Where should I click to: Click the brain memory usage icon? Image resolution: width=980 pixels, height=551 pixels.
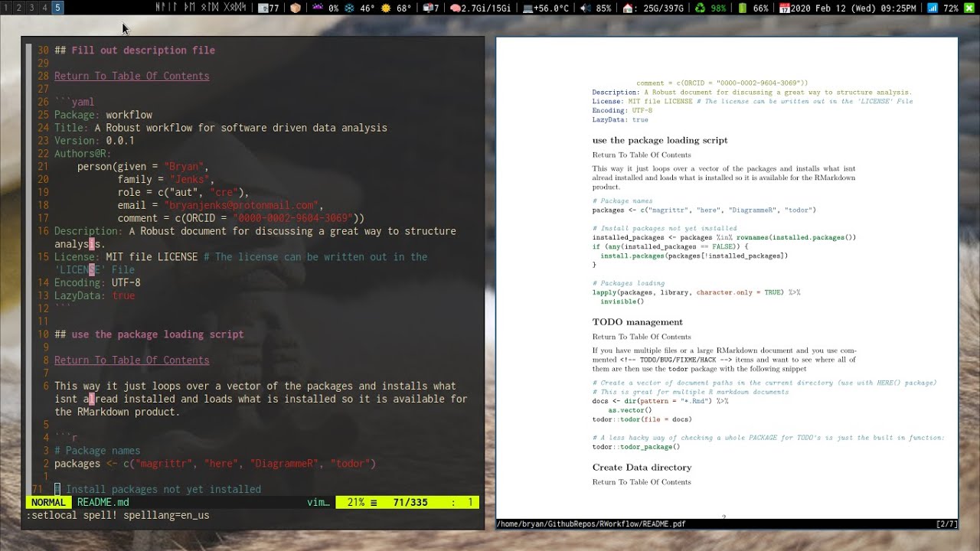(x=455, y=8)
